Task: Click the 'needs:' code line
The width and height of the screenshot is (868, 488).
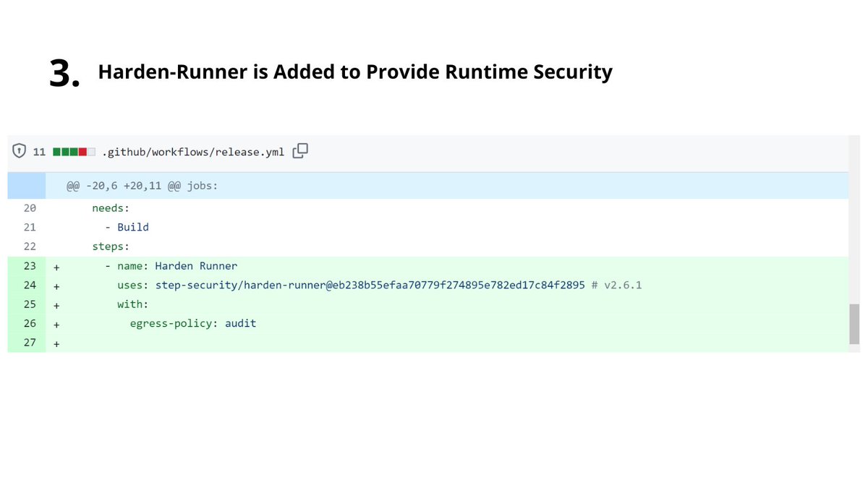Action: [x=111, y=207]
